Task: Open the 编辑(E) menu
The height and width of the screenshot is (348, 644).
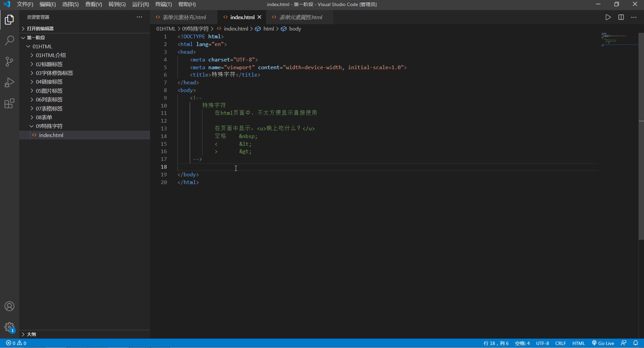Action: pyautogui.click(x=48, y=4)
